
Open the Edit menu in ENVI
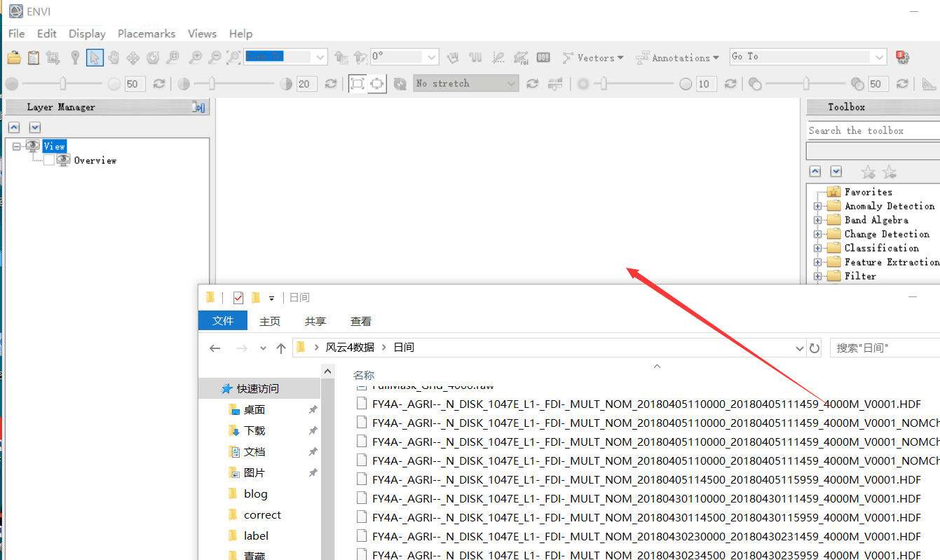point(47,34)
